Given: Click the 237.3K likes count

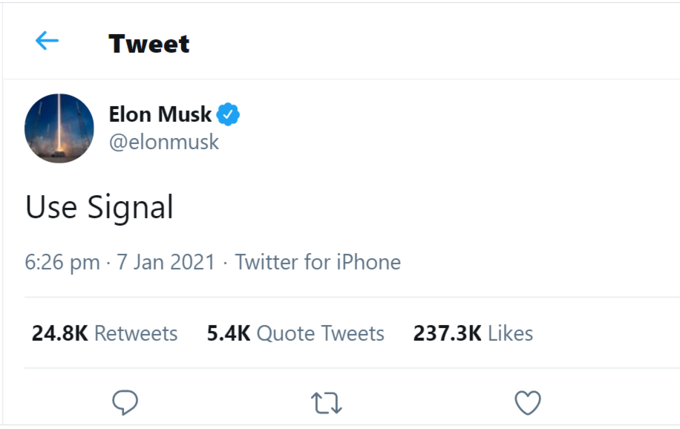Looking at the screenshot, I should pos(447,334).
